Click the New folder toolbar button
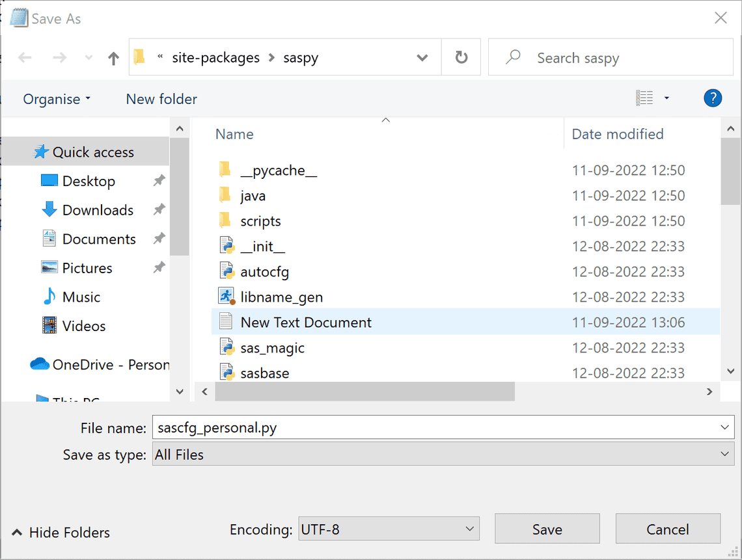Image resolution: width=742 pixels, height=560 pixels. point(161,99)
